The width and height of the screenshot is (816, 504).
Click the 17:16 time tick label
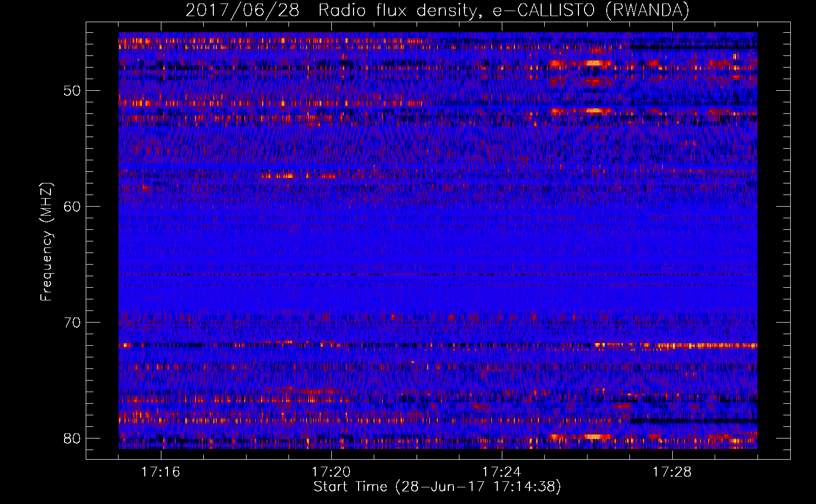(161, 472)
